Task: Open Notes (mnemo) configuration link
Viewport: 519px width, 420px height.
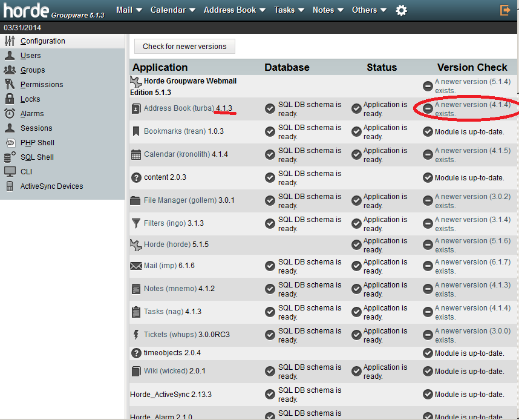Action: 171,289
